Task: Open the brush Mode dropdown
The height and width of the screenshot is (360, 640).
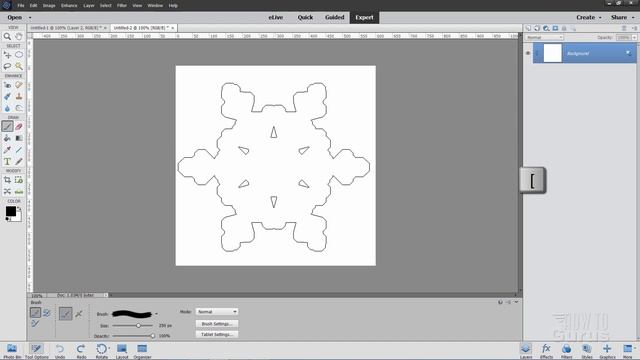Action: [x=217, y=312]
